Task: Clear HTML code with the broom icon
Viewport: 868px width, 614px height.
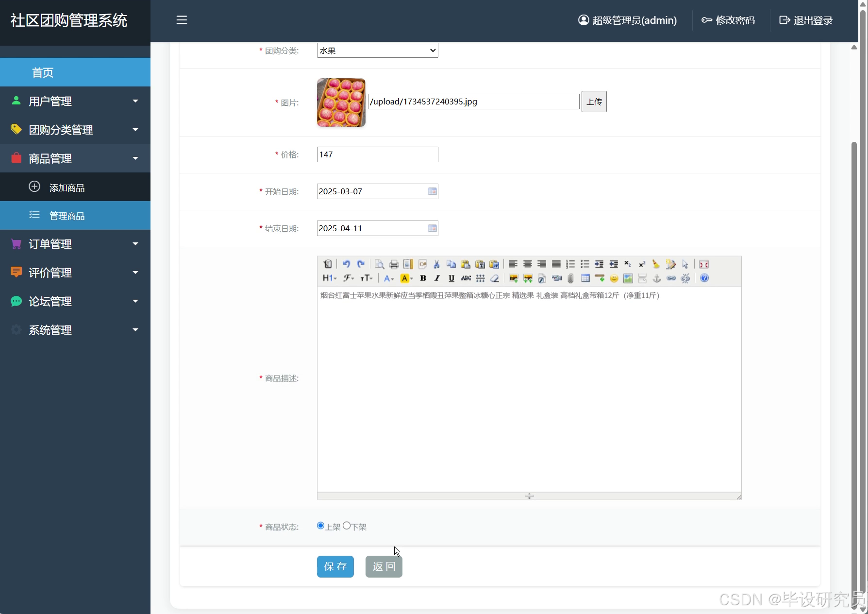Action: point(656,264)
